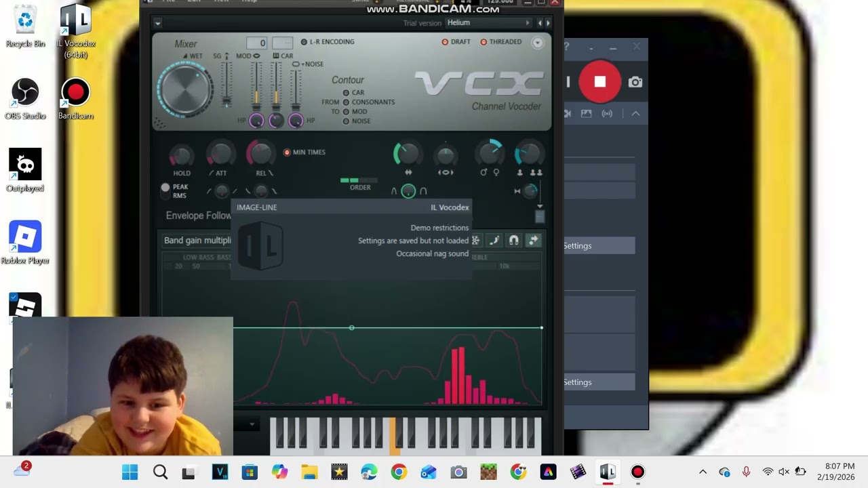Stop Bandicam recording red button

[x=599, y=81]
